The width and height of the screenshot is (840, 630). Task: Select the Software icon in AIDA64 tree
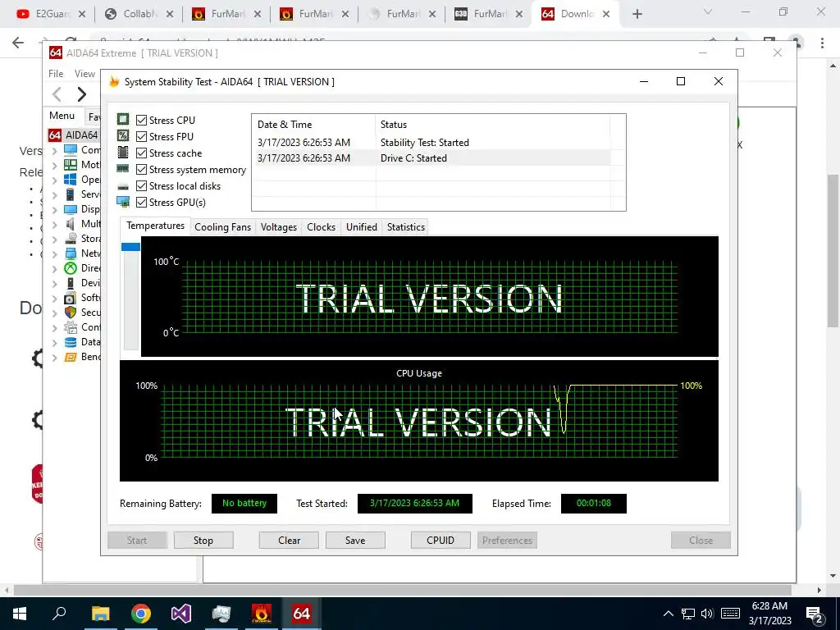pyautogui.click(x=71, y=297)
